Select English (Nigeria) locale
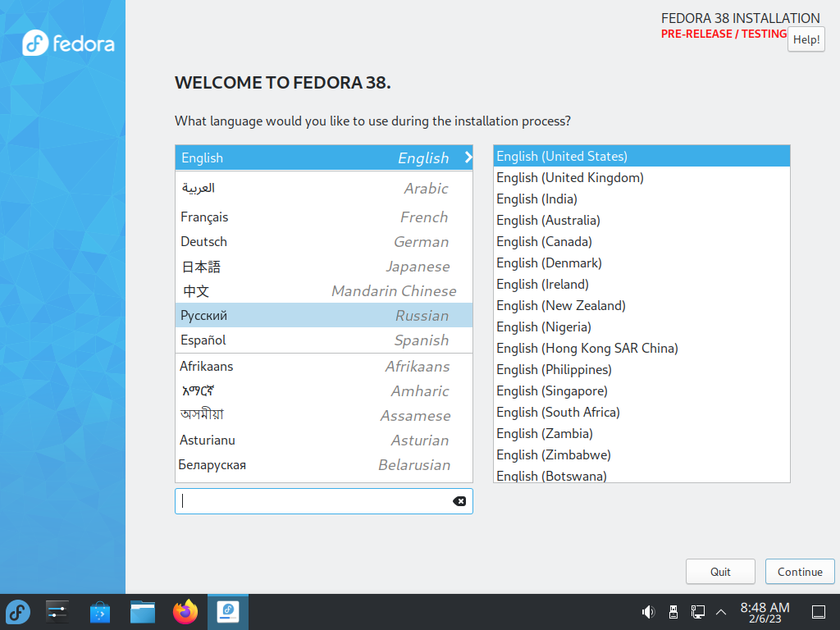 click(641, 326)
